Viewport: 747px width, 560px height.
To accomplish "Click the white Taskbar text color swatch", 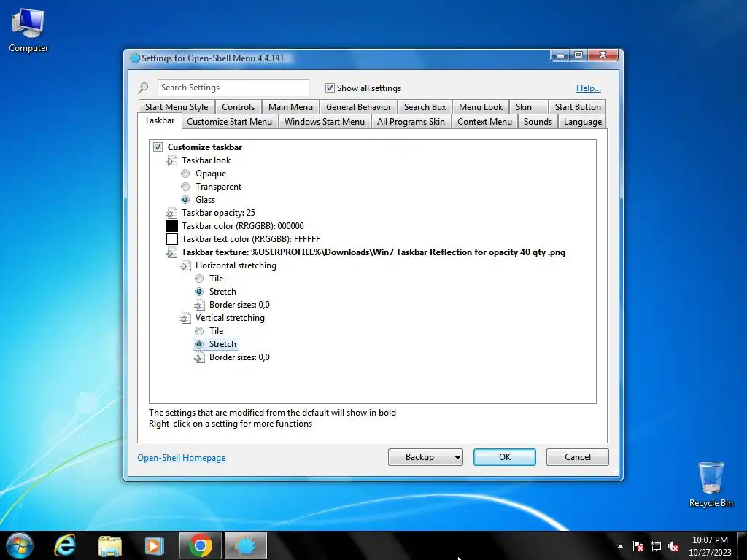I will [x=172, y=239].
